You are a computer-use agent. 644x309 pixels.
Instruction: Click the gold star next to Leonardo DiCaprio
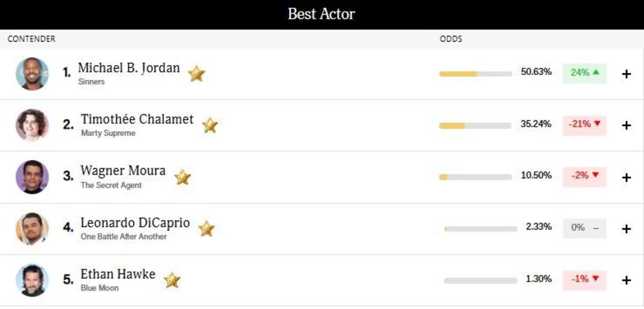(x=206, y=229)
